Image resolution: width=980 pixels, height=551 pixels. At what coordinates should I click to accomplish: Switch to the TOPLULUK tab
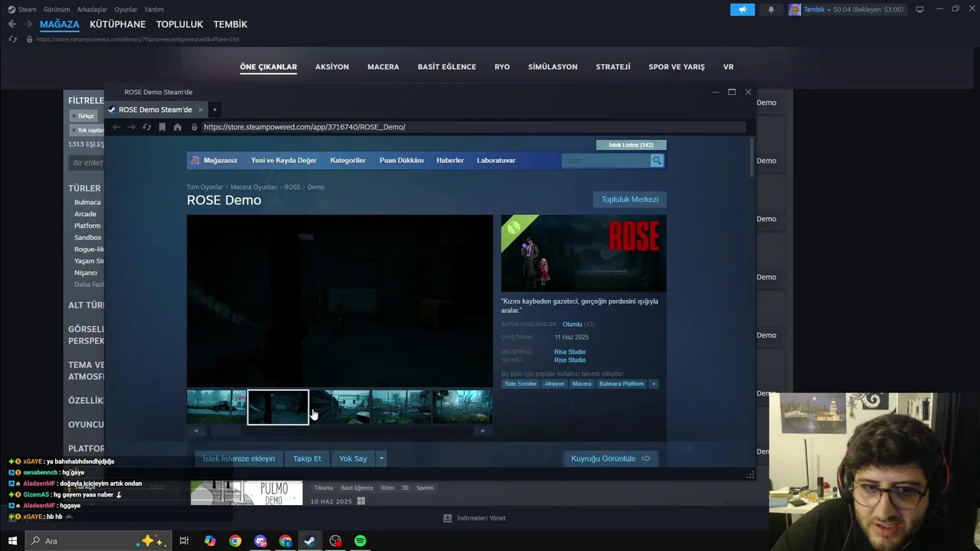point(180,24)
